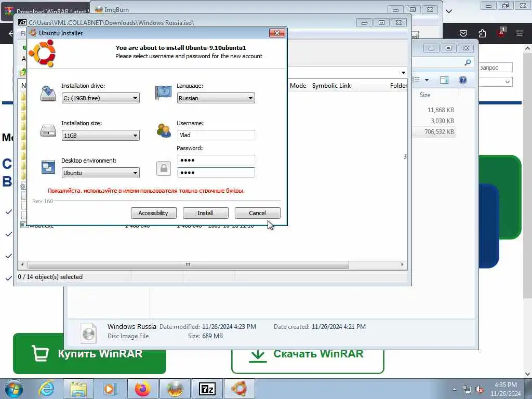Switch to Ubuntu Installer taskbar icon
Image resolution: width=532 pixels, height=399 pixels.
(x=240, y=389)
